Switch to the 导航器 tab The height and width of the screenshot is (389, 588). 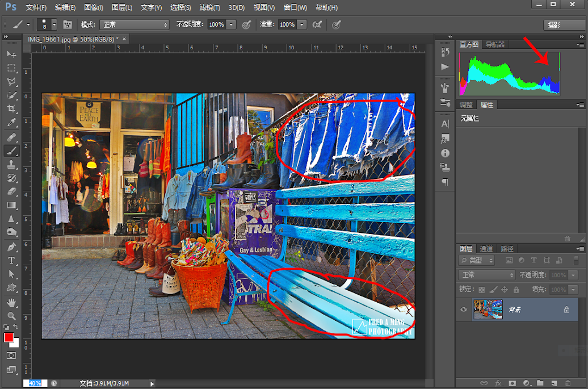(495, 44)
